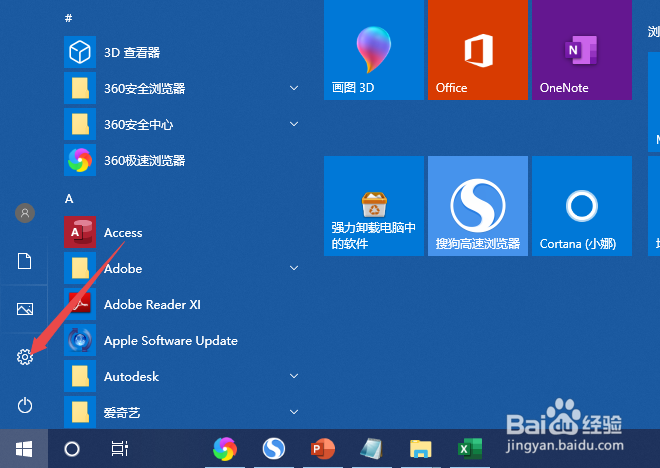
Task: Open the Pictures icon in the Start sidebar
Action: pos(25,309)
